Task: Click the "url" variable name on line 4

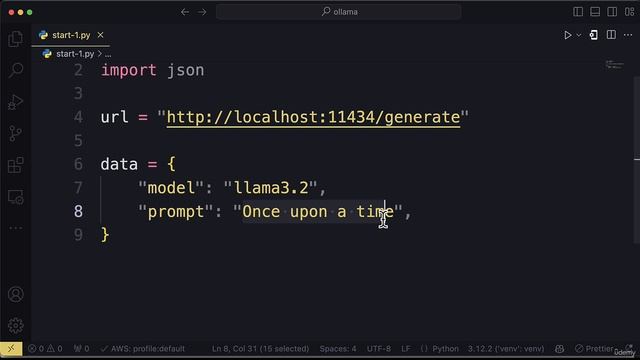Action: (114, 117)
